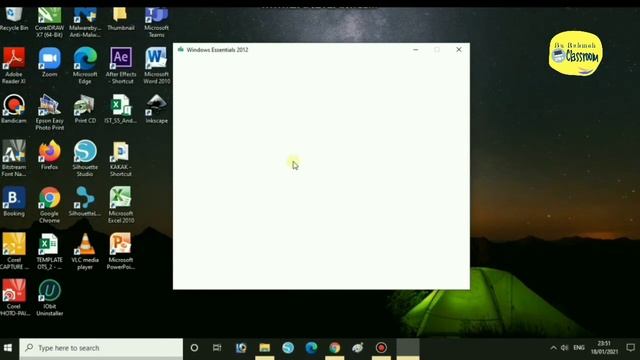Open IObit Uninstaller desktop icon
This screenshot has width=640, height=360.
click(x=49, y=298)
